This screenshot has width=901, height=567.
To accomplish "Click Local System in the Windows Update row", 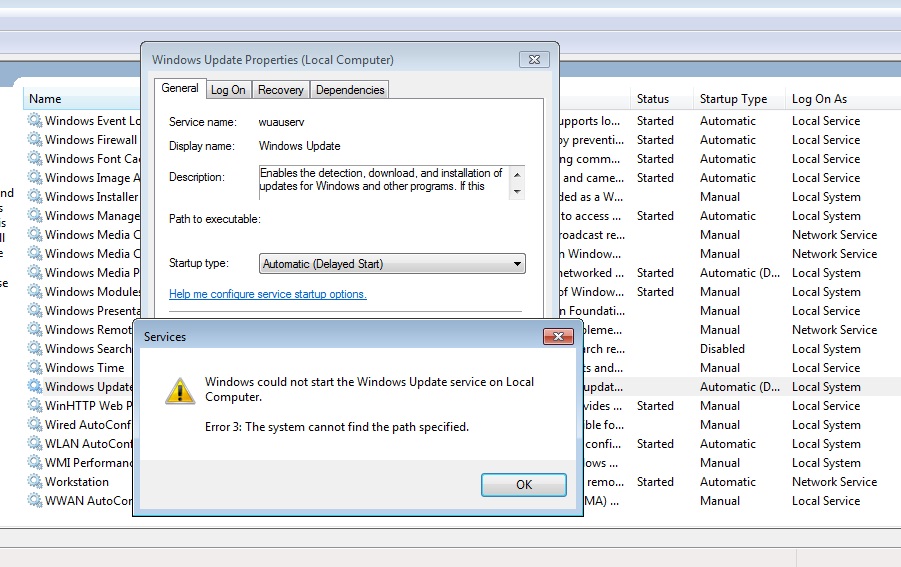I will 826,387.
